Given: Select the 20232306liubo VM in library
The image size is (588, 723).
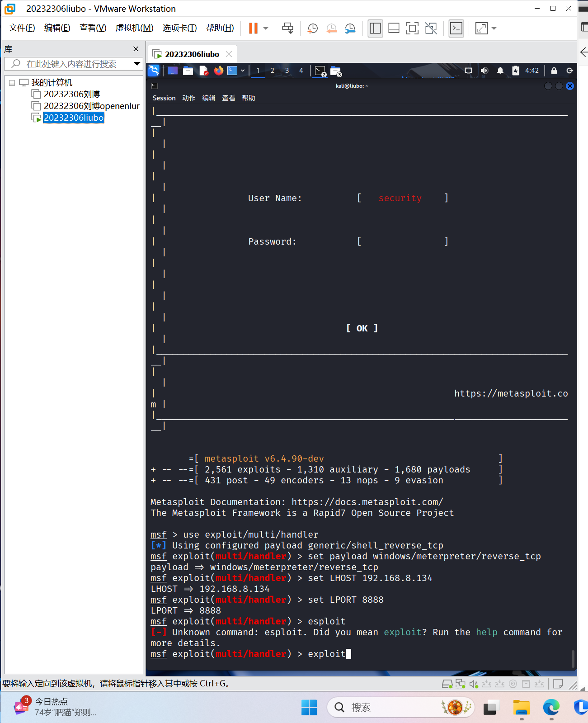Looking at the screenshot, I should [73, 118].
